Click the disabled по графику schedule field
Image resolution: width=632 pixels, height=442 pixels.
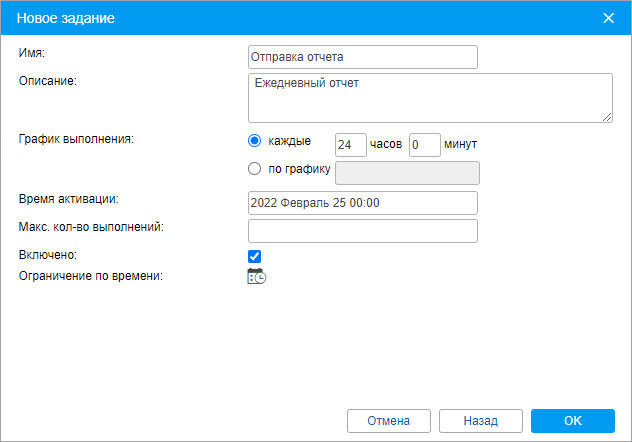408,173
